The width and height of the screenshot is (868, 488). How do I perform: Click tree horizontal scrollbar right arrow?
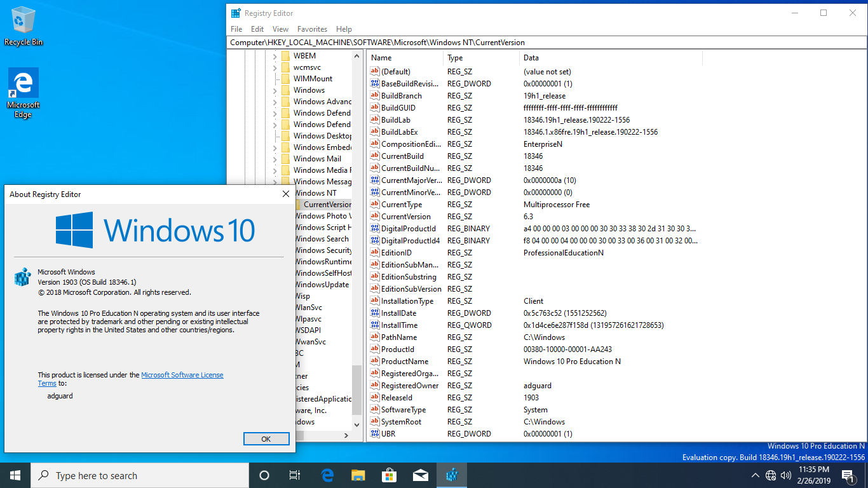[x=346, y=436]
